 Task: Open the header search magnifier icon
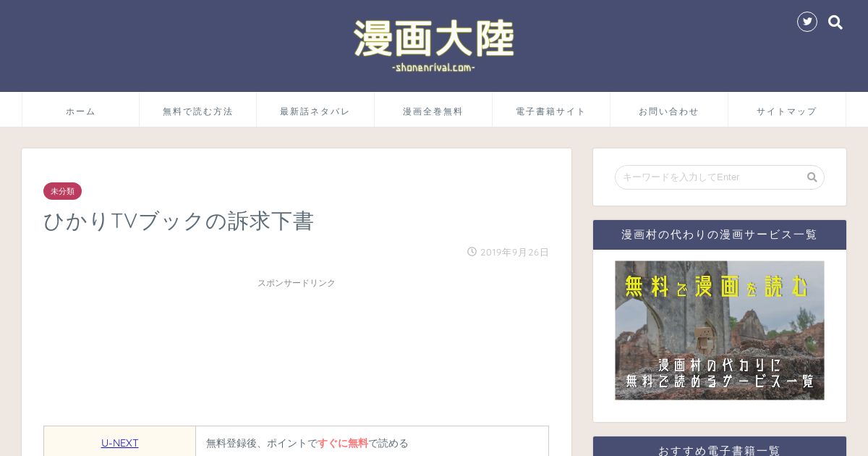(835, 22)
